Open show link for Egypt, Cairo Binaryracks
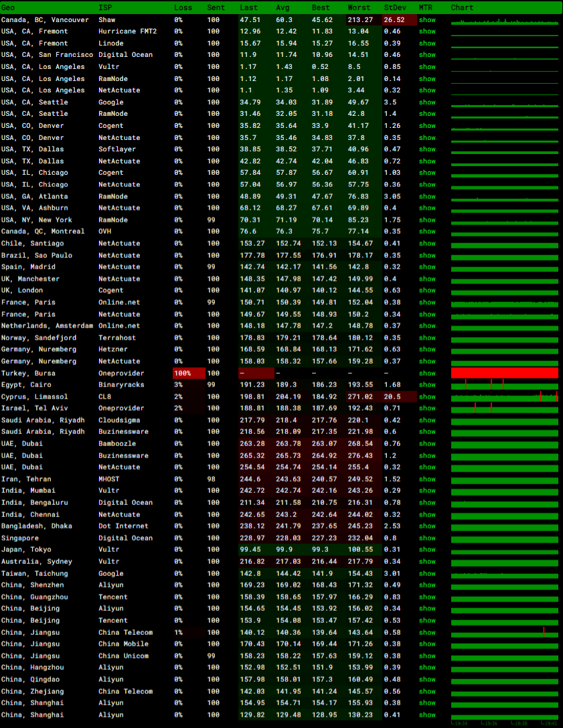Viewport: 563px width, 728px height. point(426,385)
